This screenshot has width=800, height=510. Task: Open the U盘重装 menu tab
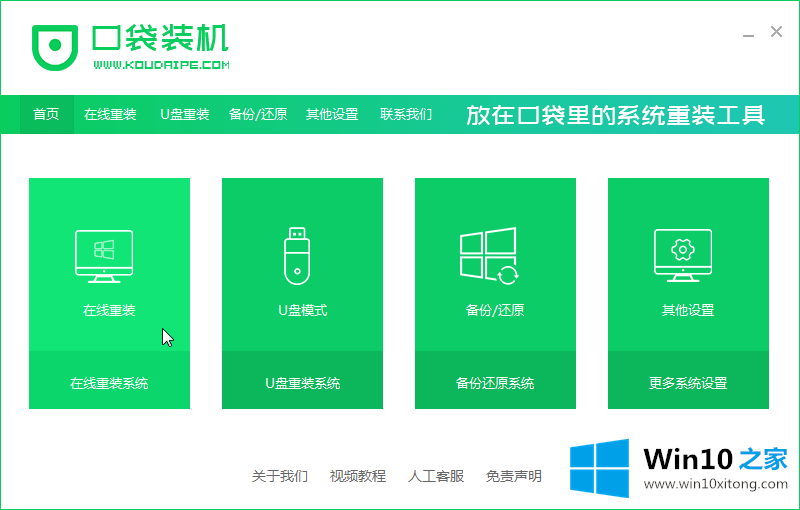point(185,114)
